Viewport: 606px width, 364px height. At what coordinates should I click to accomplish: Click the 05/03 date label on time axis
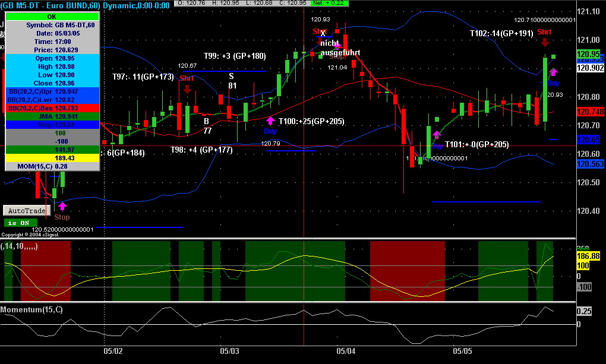coord(229,352)
